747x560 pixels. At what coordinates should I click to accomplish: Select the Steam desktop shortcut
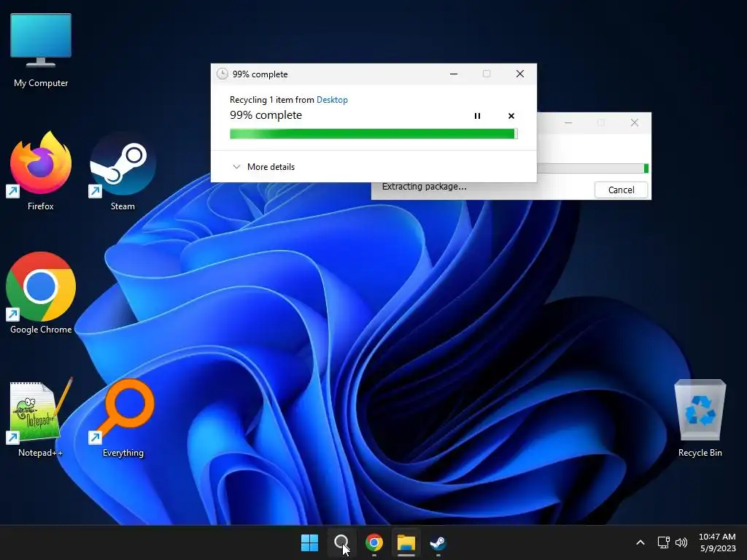pos(123,171)
